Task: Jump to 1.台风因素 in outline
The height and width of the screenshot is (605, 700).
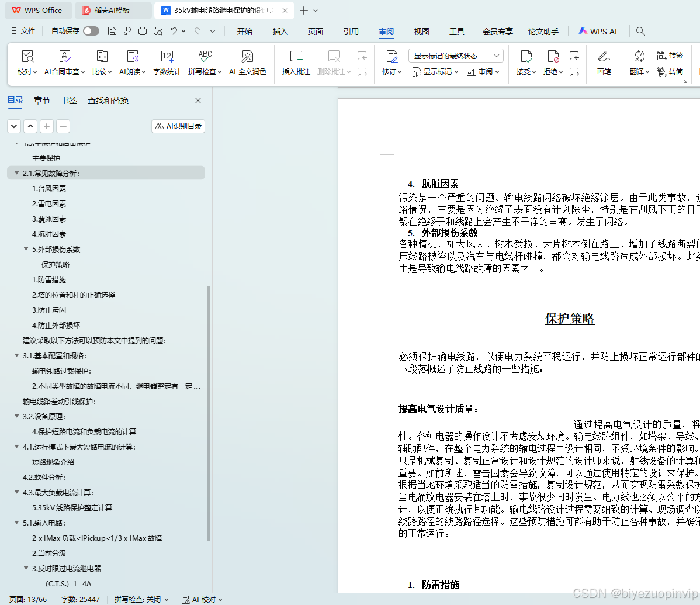Action: pyautogui.click(x=49, y=188)
